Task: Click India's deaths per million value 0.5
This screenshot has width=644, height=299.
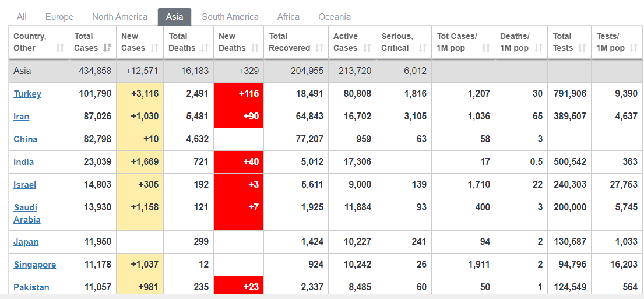Action: (x=536, y=162)
